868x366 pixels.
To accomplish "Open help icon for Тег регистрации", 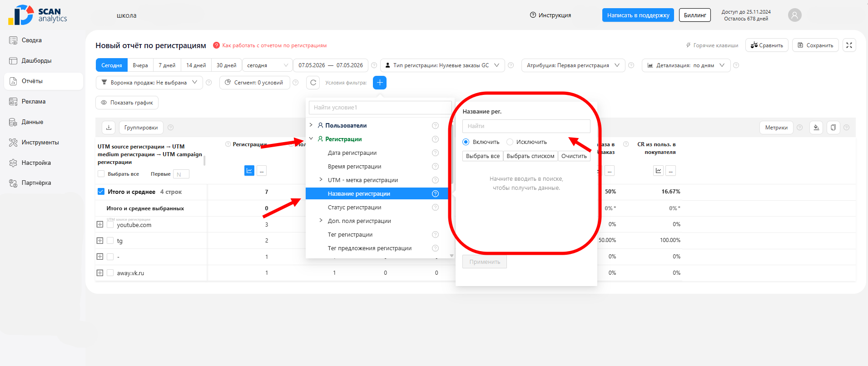I will pos(435,235).
